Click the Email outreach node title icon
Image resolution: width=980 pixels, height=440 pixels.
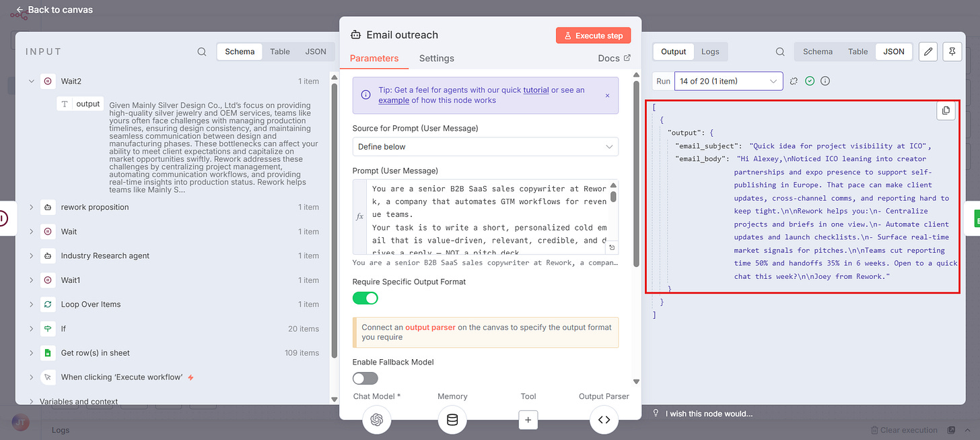(x=355, y=34)
